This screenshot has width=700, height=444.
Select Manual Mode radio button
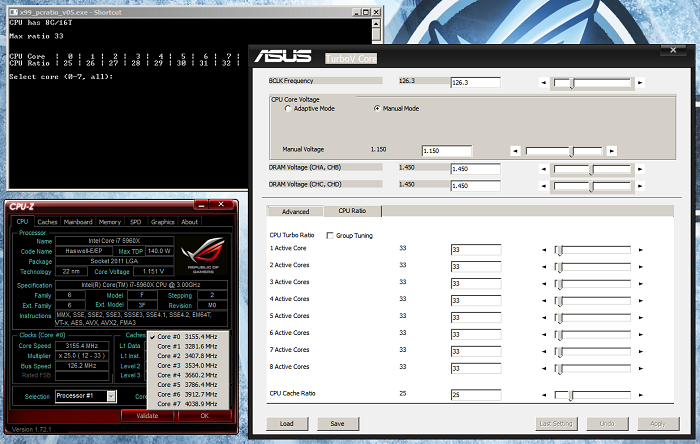tap(376, 108)
